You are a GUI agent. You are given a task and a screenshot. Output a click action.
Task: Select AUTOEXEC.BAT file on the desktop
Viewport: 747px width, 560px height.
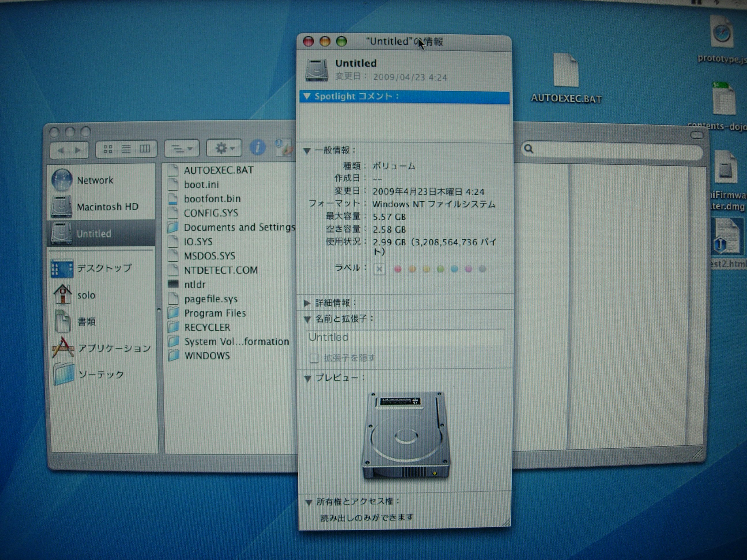566,78
